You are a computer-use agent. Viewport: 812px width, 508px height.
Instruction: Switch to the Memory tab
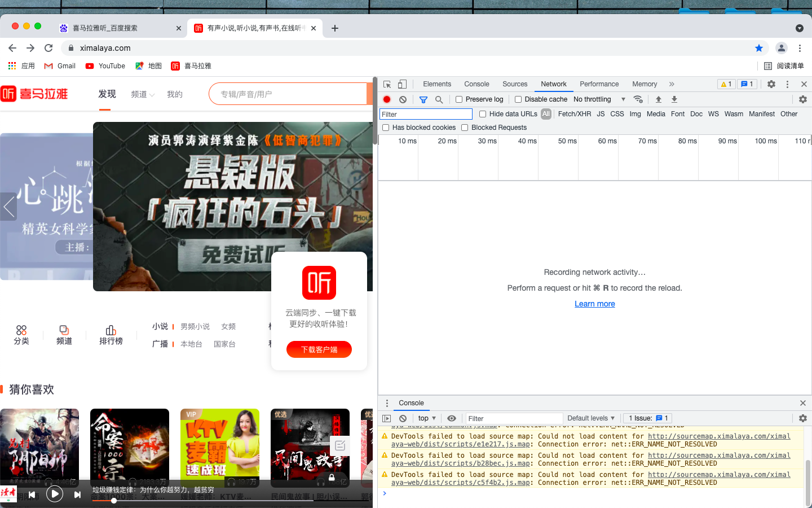[645, 84]
